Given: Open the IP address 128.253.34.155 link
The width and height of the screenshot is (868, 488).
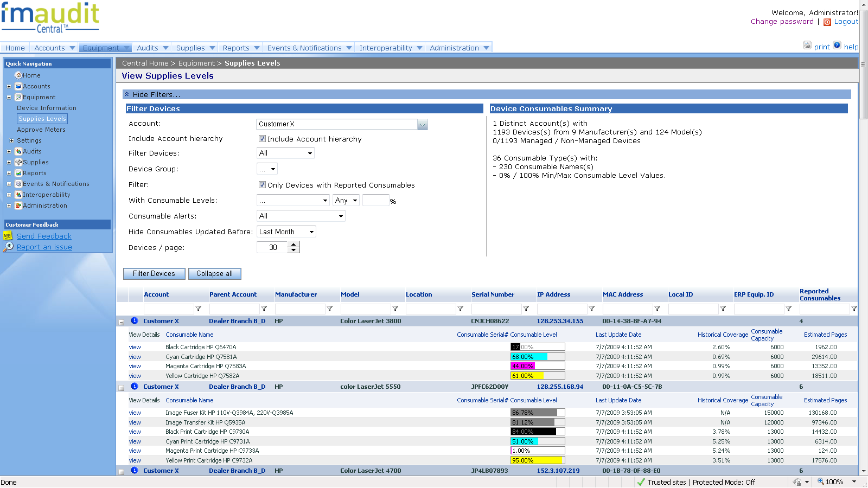Looking at the screenshot, I should [560, 321].
